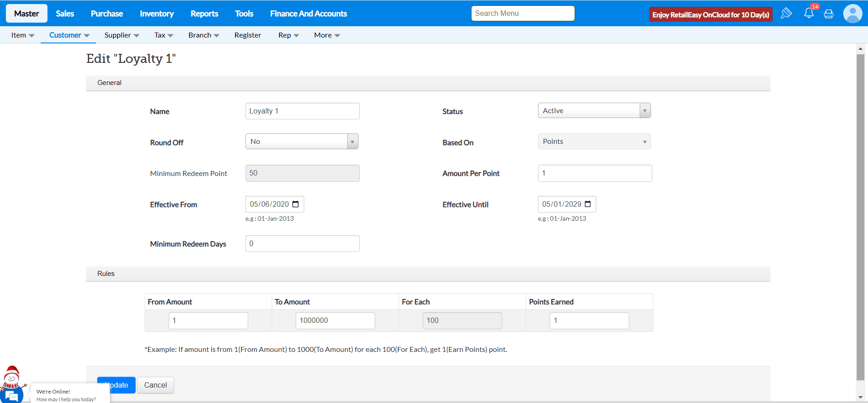The image size is (868, 403).
Task: Click the Amount Per Point field
Action: pos(594,173)
